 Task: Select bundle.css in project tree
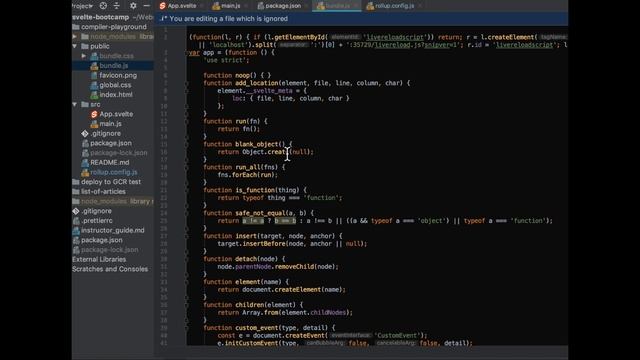click(116, 56)
